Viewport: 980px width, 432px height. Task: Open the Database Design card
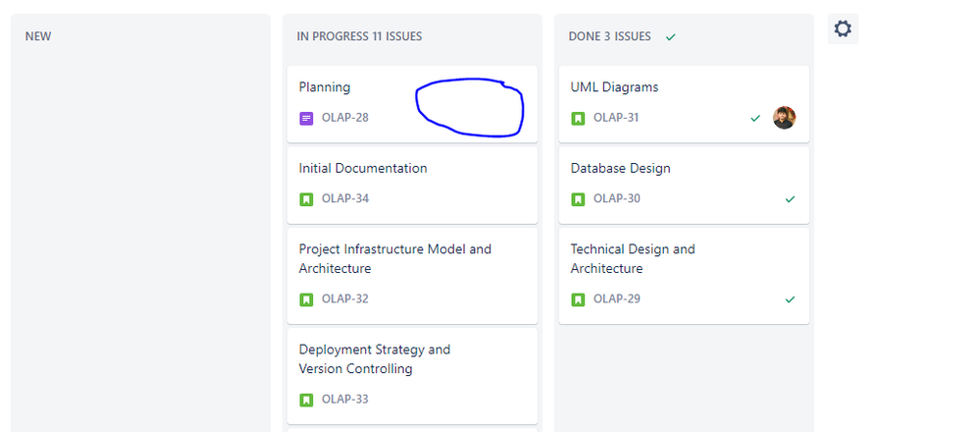[x=684, y=185]
